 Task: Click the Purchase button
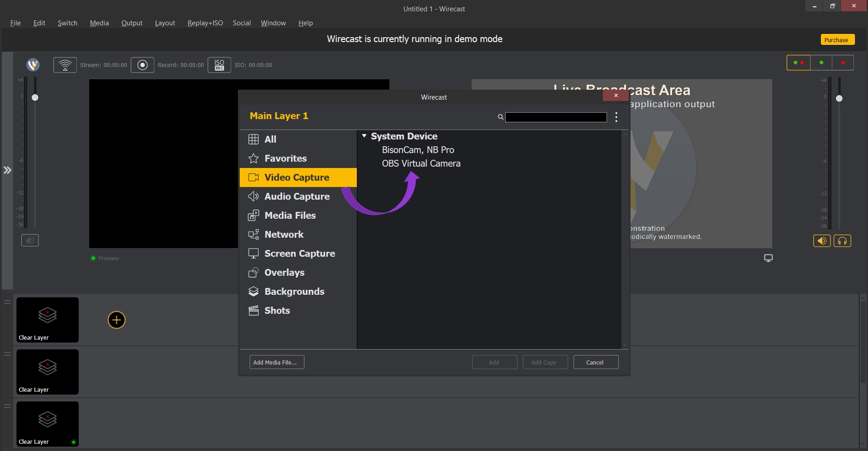tap(837, 39)
